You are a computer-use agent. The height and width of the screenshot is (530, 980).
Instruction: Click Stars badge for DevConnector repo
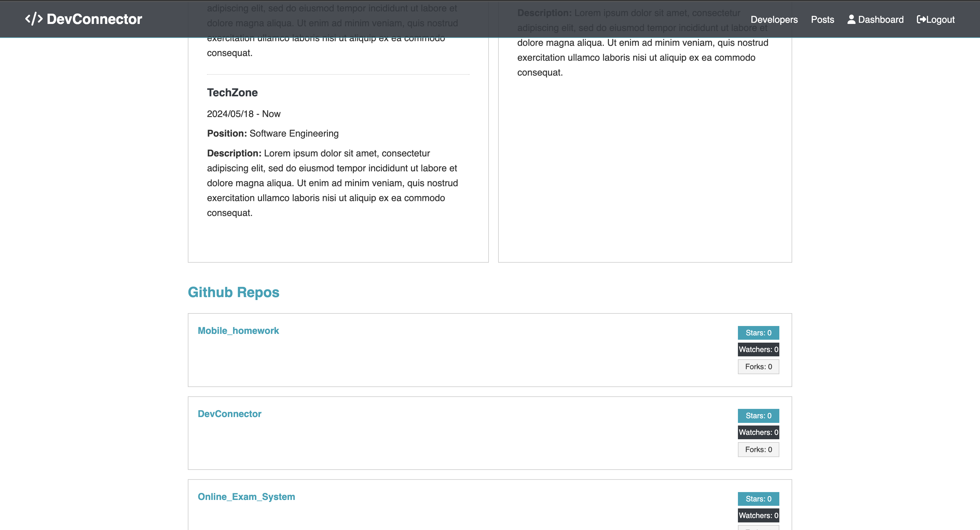(x=758, y=416)
